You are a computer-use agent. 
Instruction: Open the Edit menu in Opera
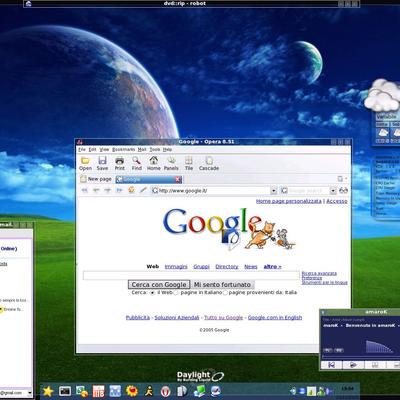(92, 150)
